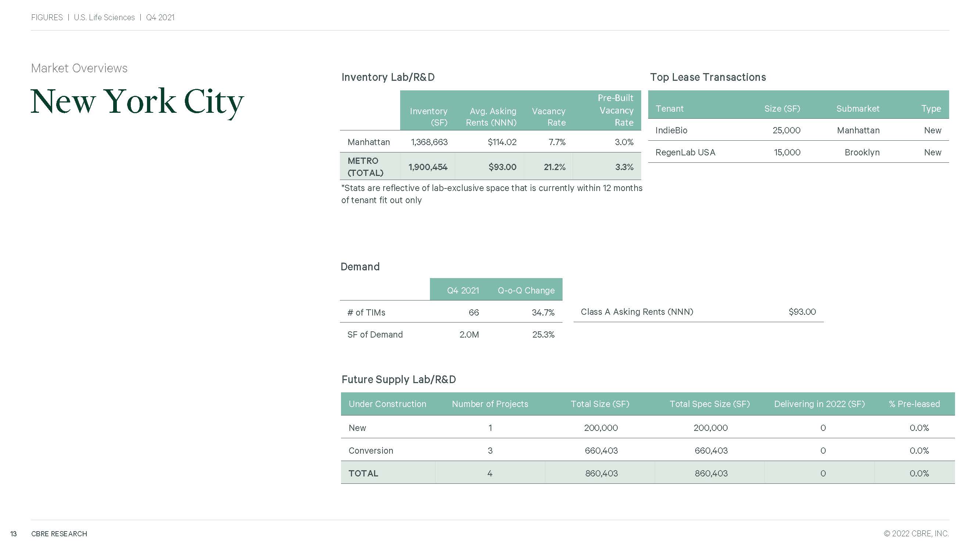980x551 pixels.
Task: Click the METRO (TOTAL) row label
Action: click(x=365, y=166)
